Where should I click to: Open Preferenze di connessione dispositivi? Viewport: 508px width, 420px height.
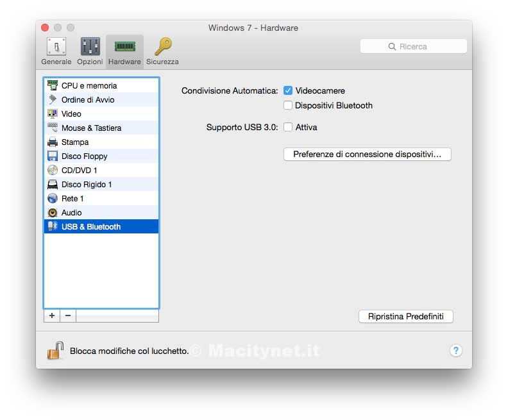(x=368, y=154)
